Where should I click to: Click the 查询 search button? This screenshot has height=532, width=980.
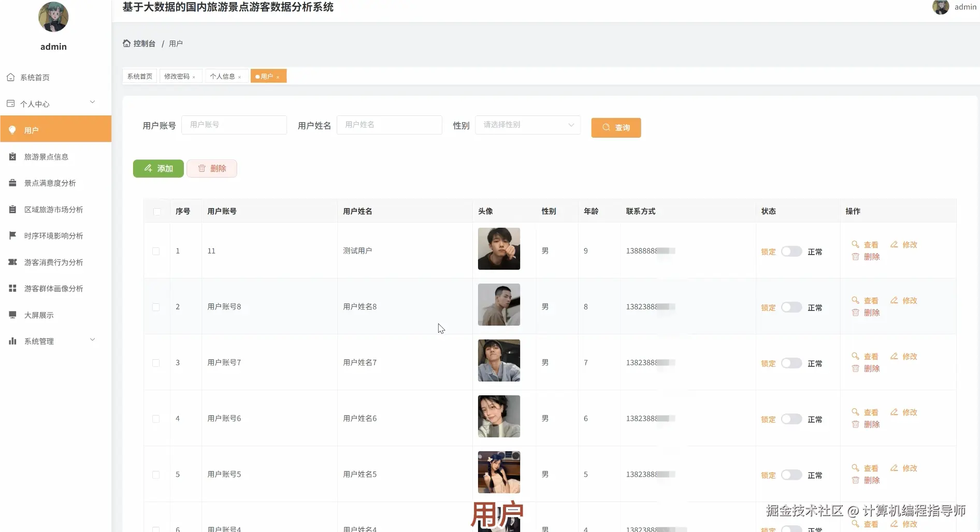(x=616, y=127)
